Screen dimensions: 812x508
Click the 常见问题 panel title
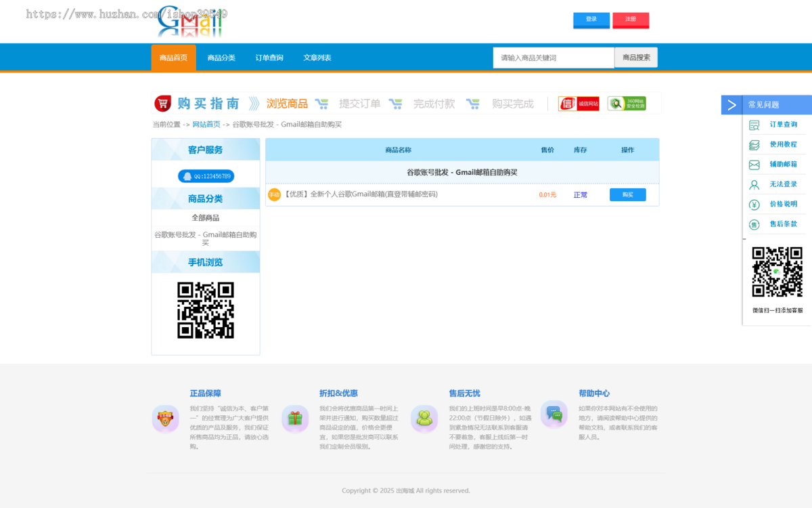coord(763,105)
